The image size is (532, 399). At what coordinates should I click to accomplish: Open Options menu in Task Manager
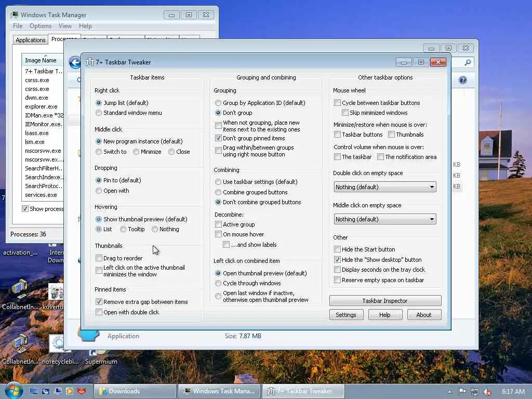coord(41,26)
